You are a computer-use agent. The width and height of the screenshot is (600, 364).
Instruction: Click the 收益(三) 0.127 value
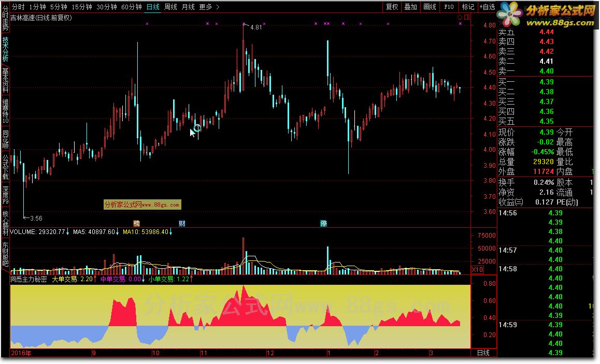click(x=545, y=202)
